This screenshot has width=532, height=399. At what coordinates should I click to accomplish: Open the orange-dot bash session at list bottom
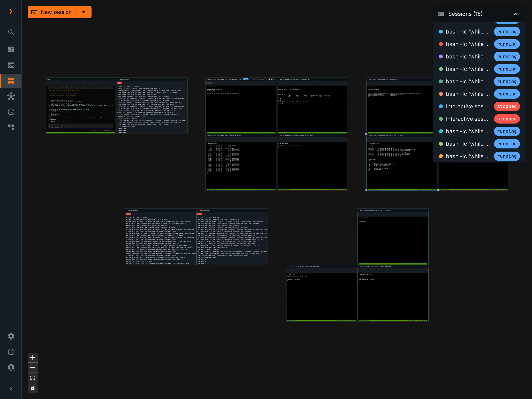479,156
